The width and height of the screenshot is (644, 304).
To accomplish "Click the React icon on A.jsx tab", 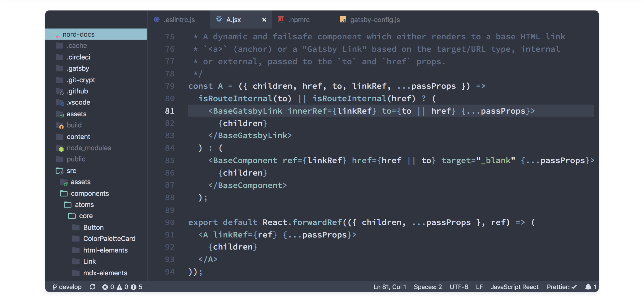I will tap(219, 19).
